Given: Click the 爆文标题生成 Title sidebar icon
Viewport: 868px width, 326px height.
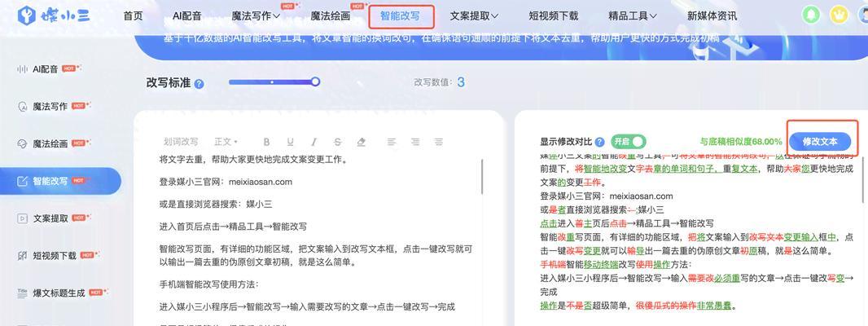Looking at the screenshot, I should [x=22, y=293].
